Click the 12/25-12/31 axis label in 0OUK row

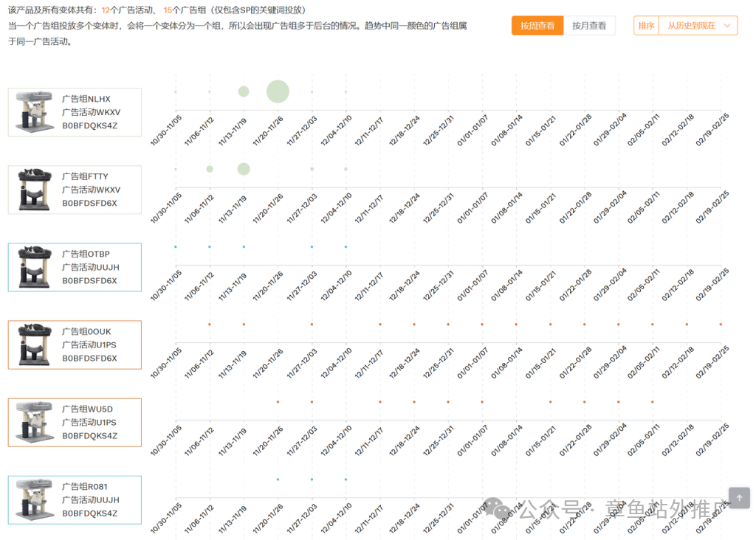[439, 363]
